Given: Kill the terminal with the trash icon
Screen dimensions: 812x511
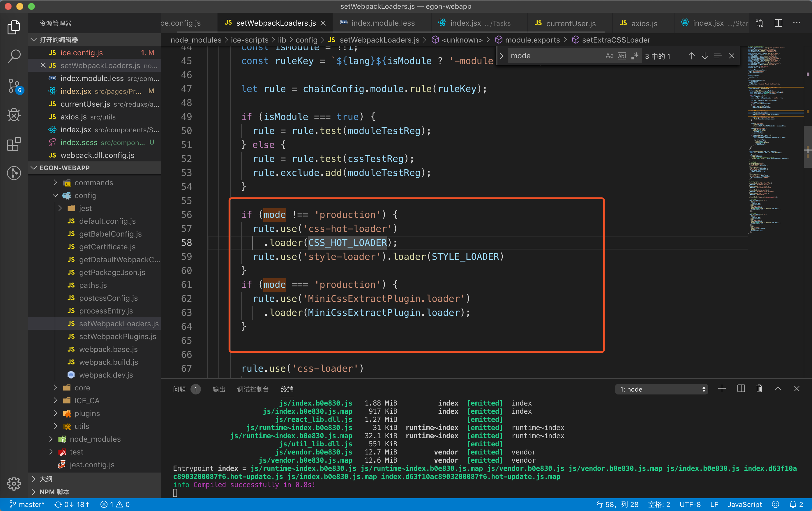Looking at the screenshot, I should (759, 389).
